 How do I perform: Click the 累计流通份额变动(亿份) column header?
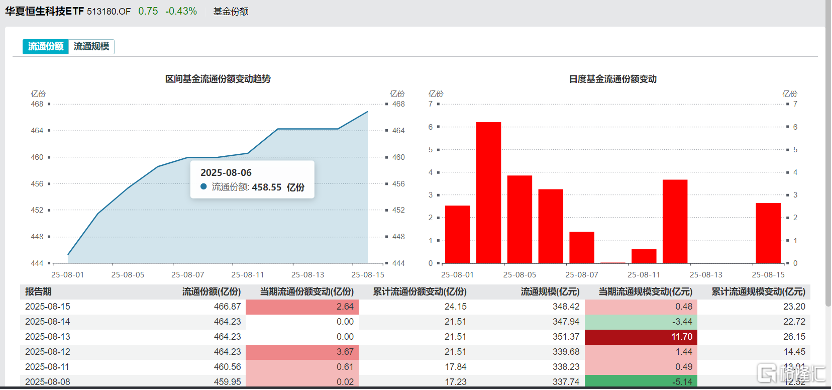point(419,291)
